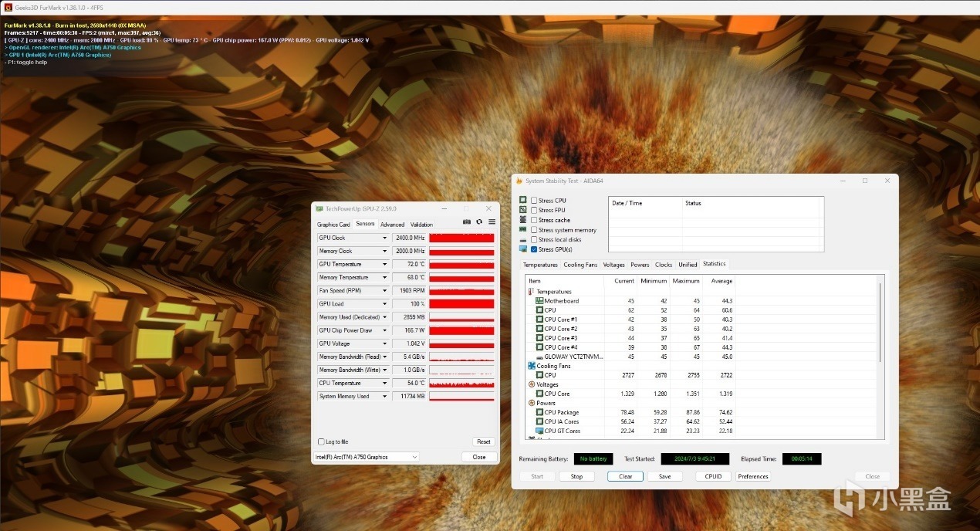Open AIDA64 Preferences
The width and height of the screenshot is (980, 531).
click(753, 476)
